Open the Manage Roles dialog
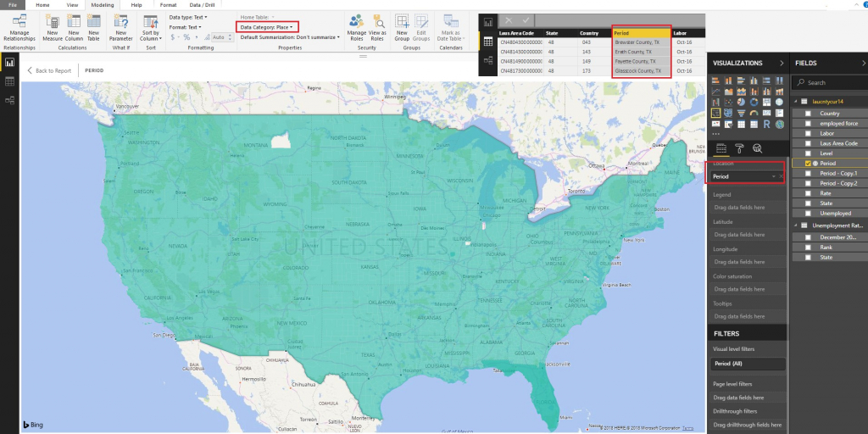Screen dimensions: 868x434 [357, 21]
